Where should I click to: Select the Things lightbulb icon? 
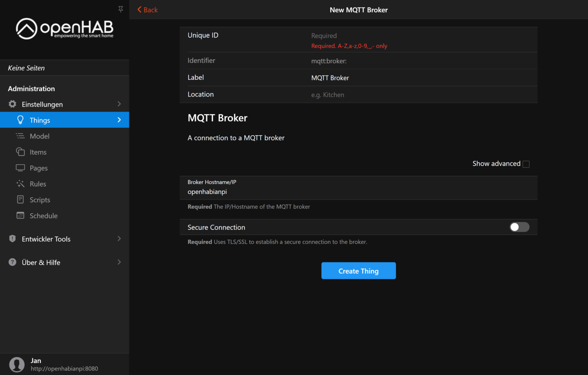[20, 120]
